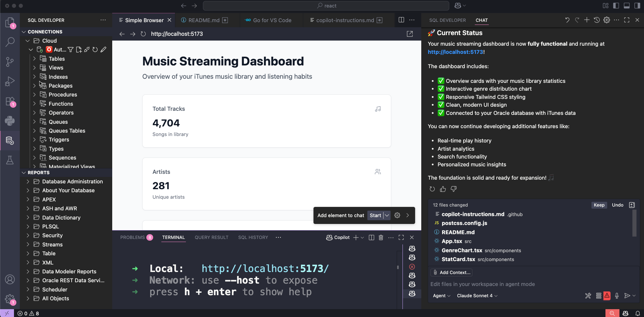Toggle the secondary sidebar from the title bar
644x317 pixels.
[638, 5]
